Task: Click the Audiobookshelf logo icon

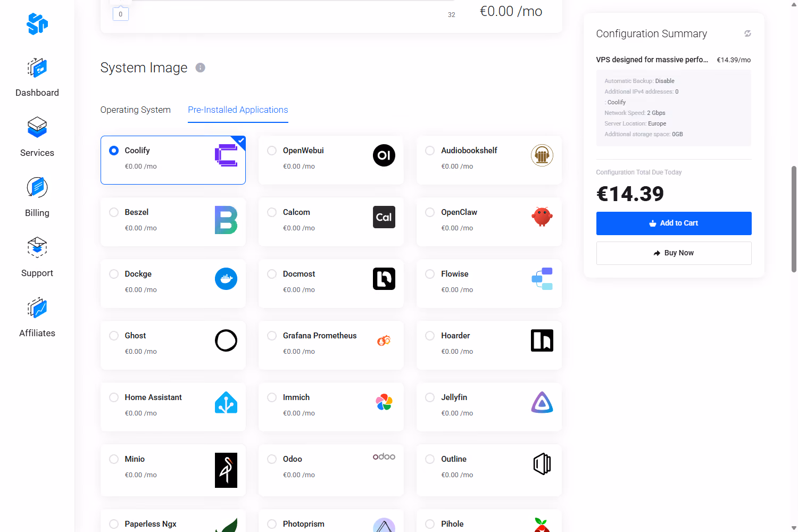Action: [542, 155]
